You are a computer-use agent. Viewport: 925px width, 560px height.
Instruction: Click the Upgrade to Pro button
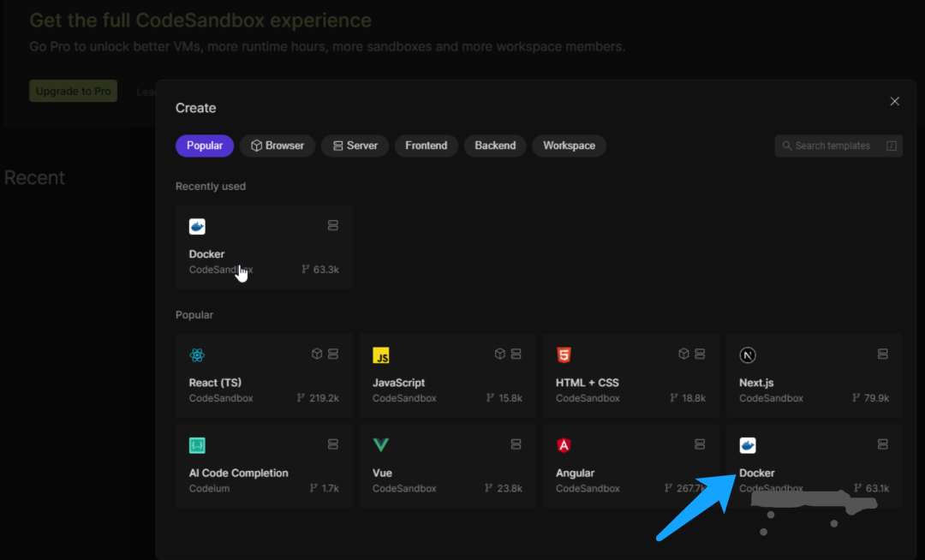(x=73, y=91)
